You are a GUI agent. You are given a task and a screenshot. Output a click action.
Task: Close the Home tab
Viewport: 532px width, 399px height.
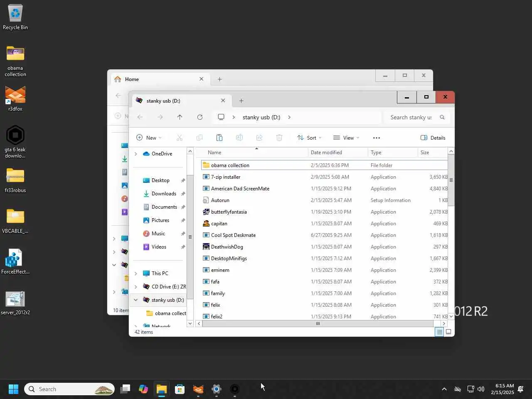pyautogui.click(x=201, y=79)
